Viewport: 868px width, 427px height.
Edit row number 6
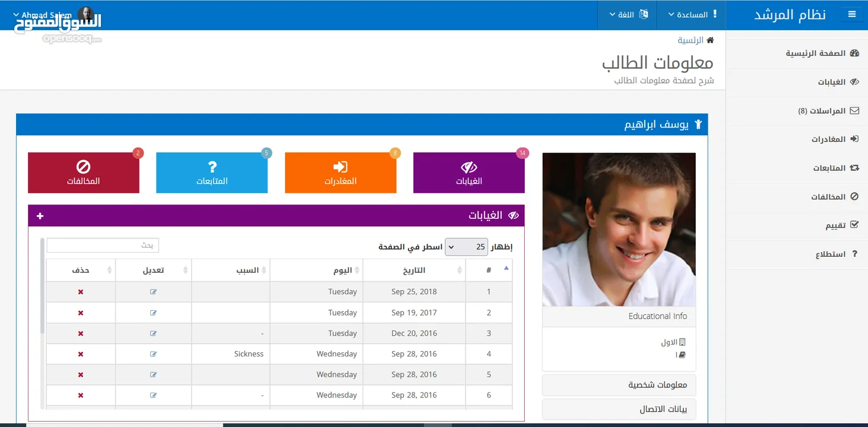[153, 396]
